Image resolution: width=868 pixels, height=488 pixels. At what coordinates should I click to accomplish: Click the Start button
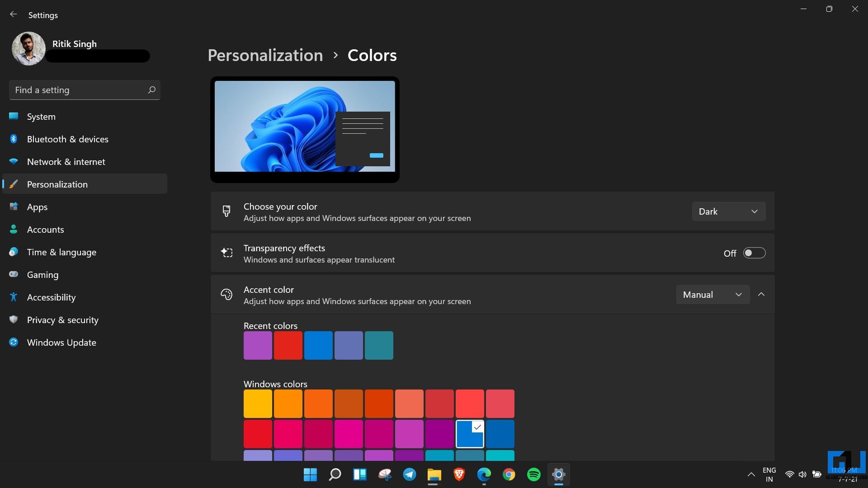pyautogui.click(x=310, y=474)
